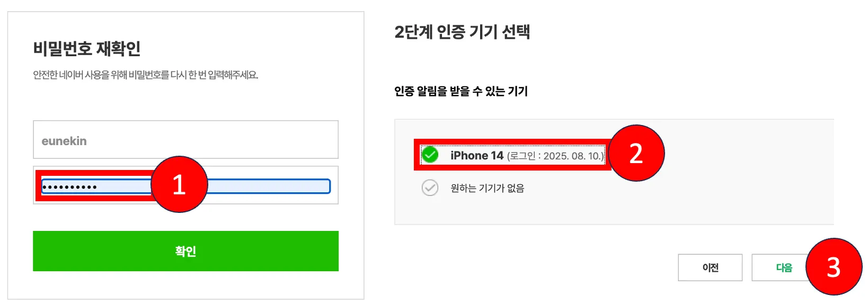Click the '비밀번호 재확인' heading
The height and width of the screenshot is (304, 868).
(x=87, y=49)
